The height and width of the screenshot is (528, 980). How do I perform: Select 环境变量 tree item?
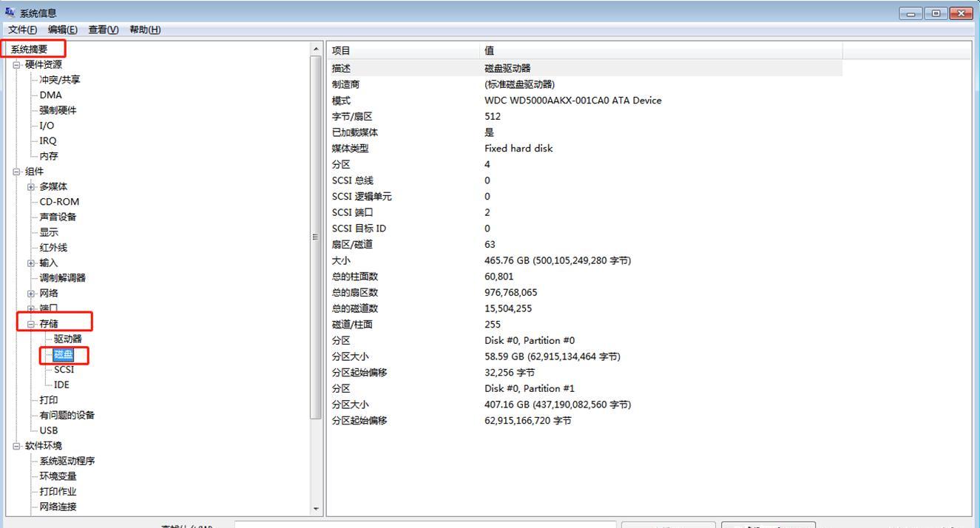[x=58, y=476]
